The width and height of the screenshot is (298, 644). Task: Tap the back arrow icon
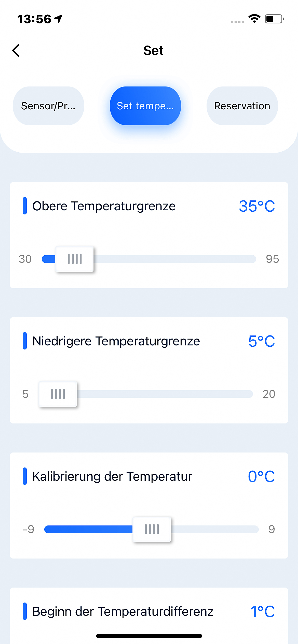coord(16,50)
